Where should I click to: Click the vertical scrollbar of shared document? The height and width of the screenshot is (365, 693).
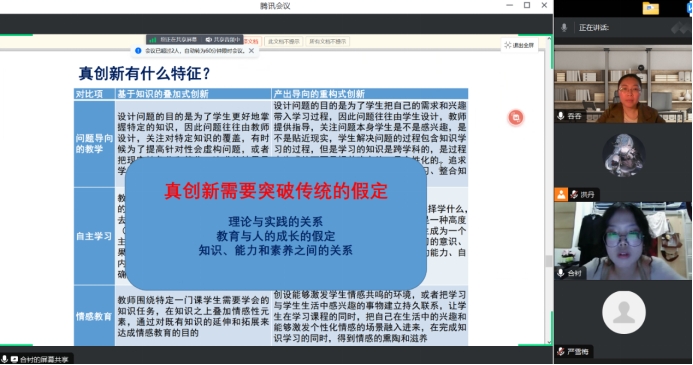[549, 190]
